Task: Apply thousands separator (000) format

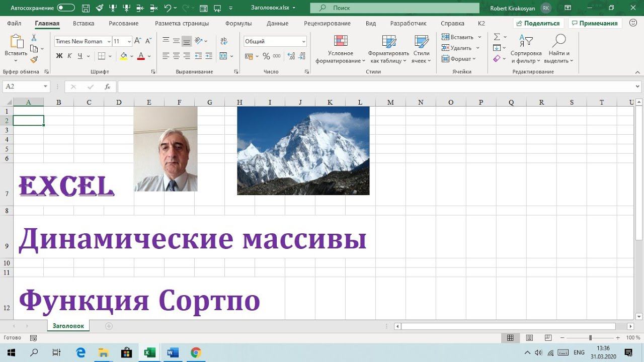Action: (x=277, y=56)
